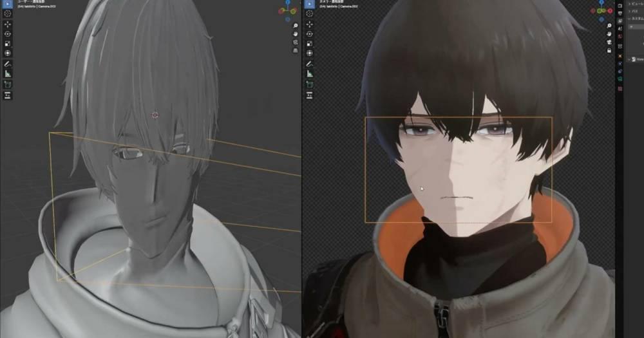This screenshot has height=338, width=644.
Task: Pick the Scale tool in left viewport
Action: pos(7,44)
